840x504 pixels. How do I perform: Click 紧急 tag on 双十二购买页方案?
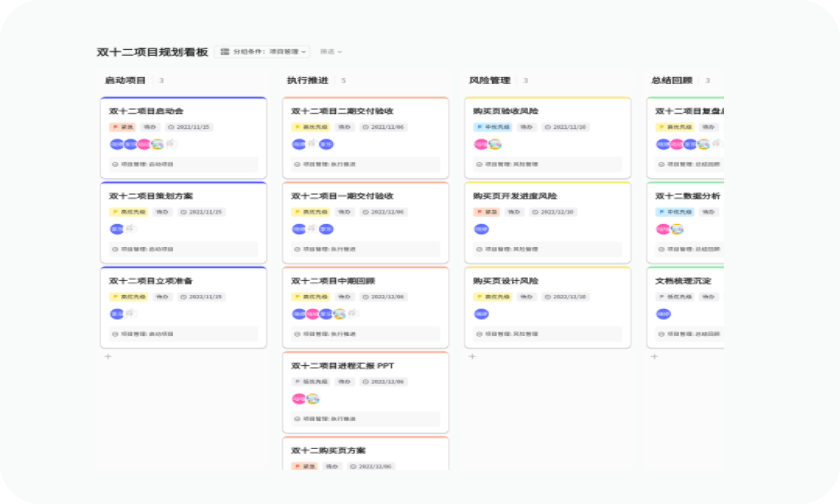[304, 466]
